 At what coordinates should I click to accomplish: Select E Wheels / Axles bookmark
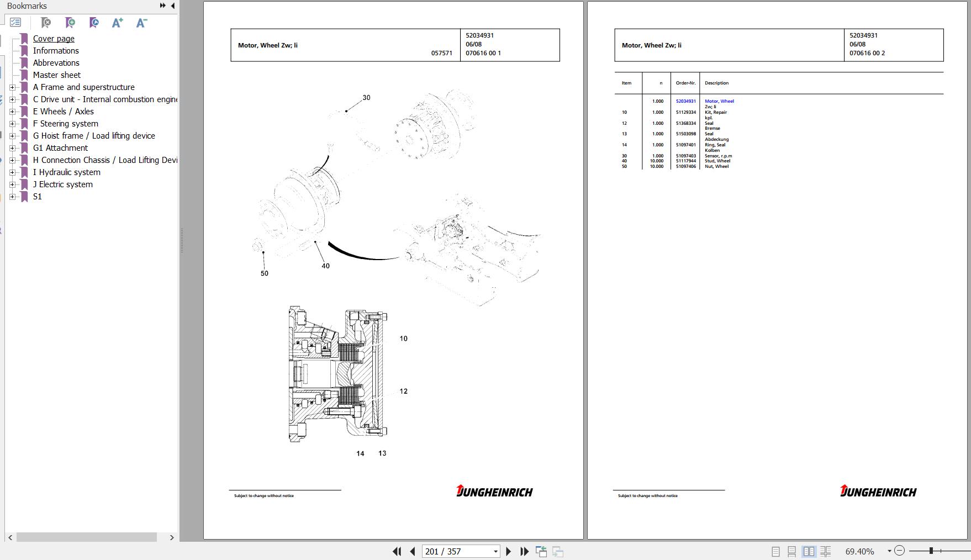click(63, 112)
